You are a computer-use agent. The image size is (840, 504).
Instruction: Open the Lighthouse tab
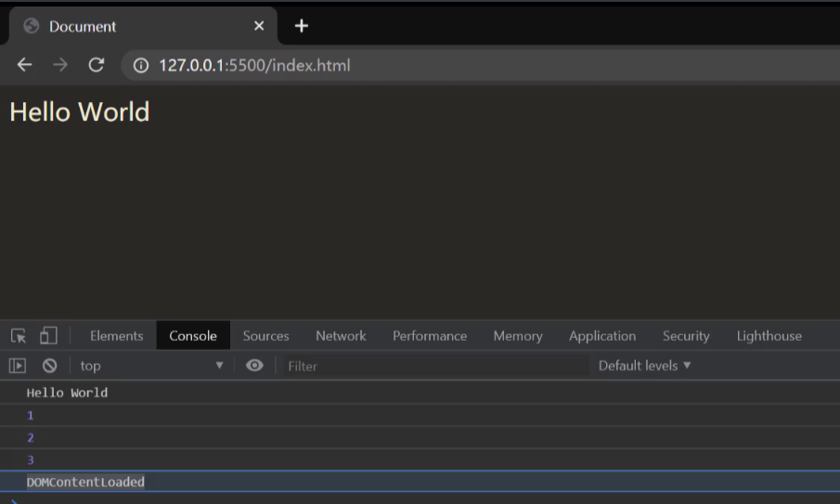pos(769,336)
